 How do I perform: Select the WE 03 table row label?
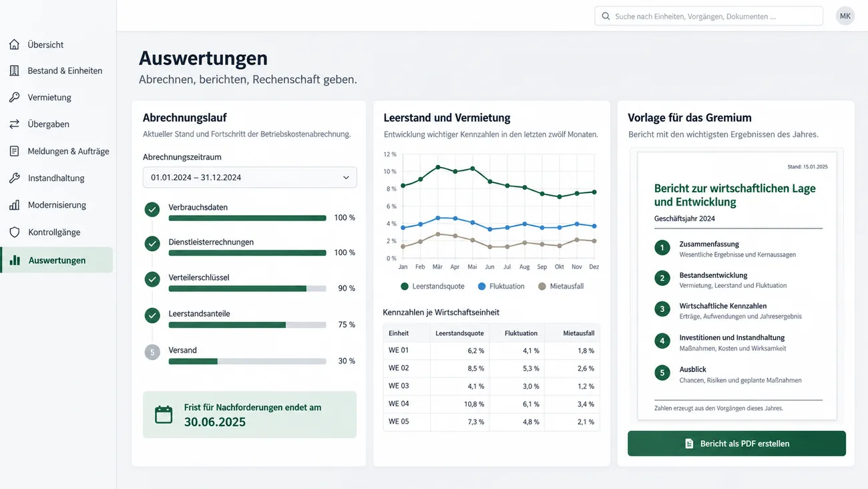click(x=399, y=386)
